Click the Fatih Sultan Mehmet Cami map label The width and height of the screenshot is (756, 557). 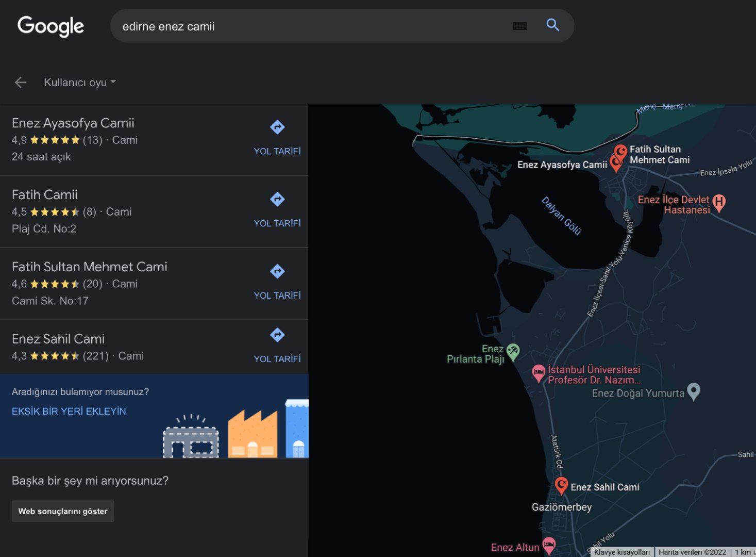(x=660, y=155)
